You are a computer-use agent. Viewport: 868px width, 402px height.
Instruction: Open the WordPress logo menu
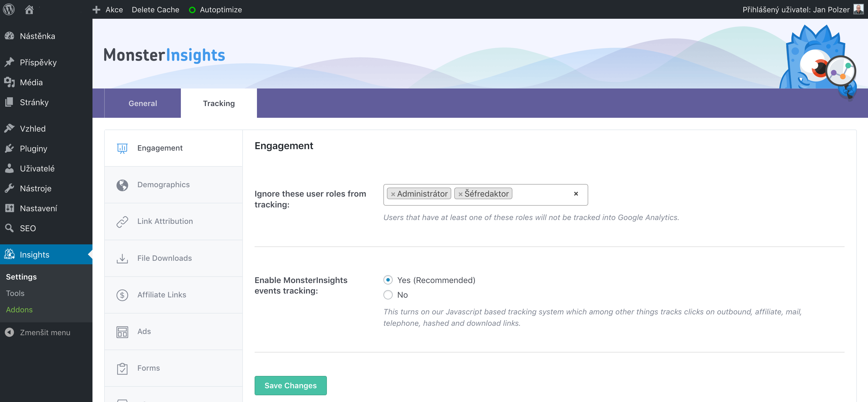9,9
